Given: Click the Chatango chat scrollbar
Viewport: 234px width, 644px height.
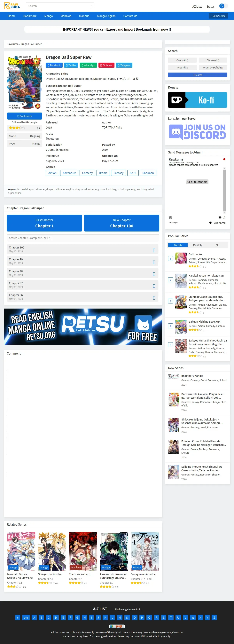Looking at the screenshot, I should tap(224, 191).
